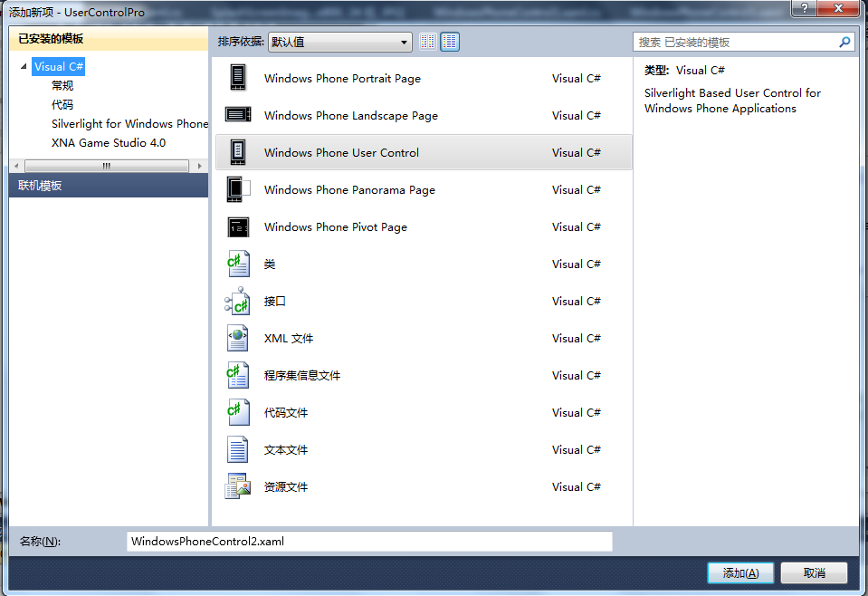Collapse the Visual C# tree node
The width and height of the screenshot is (868, 596).
pyautogui.click(x=24, y=66)
